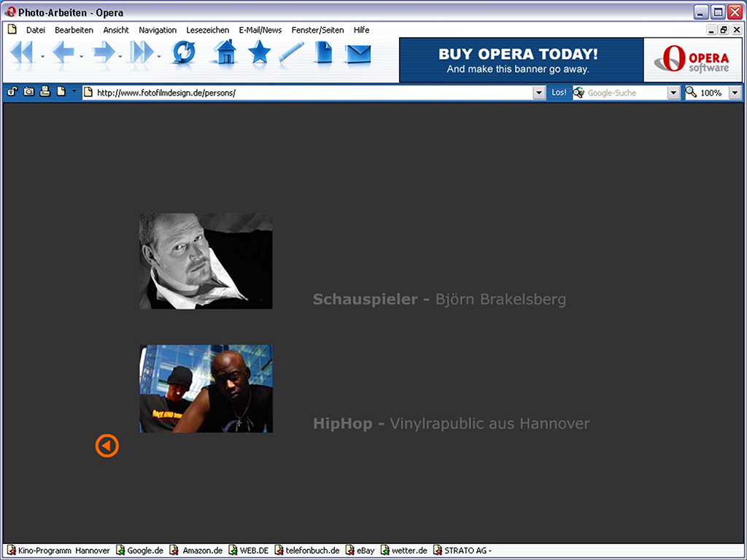The height and width of the screenshot is (560, 747).
Task: Open the Fast Forward dropdown arrow
Action: [x=159, y=57]
